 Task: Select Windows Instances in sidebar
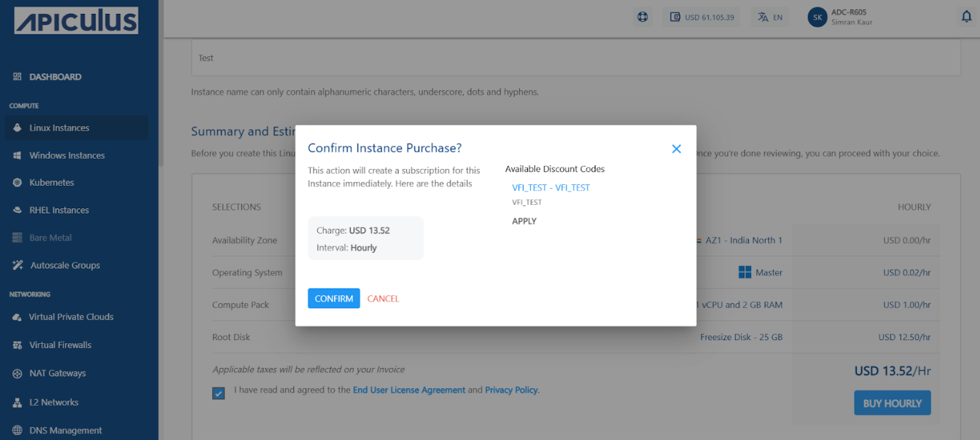[x=66, y=156]
